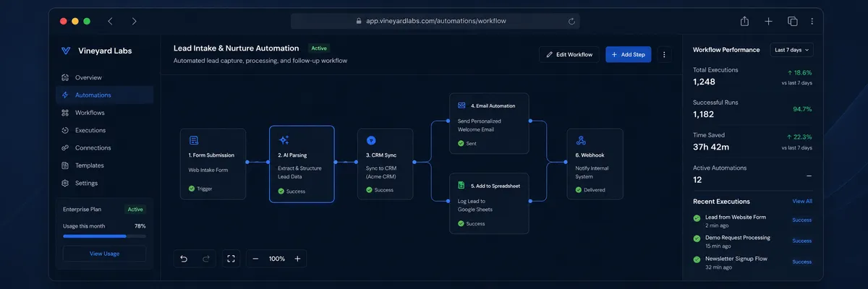Click the Delivered status check icon
868x289 pixels.
579,190
